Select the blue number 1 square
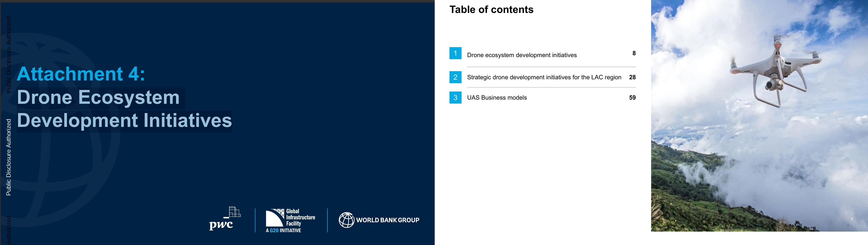 tap(455, 53)
